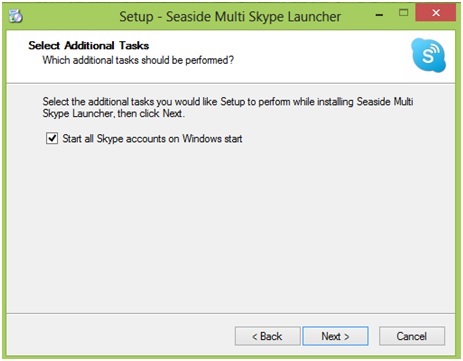
Task: Close the Setup window with red X
Action: [x=436, y=13]
